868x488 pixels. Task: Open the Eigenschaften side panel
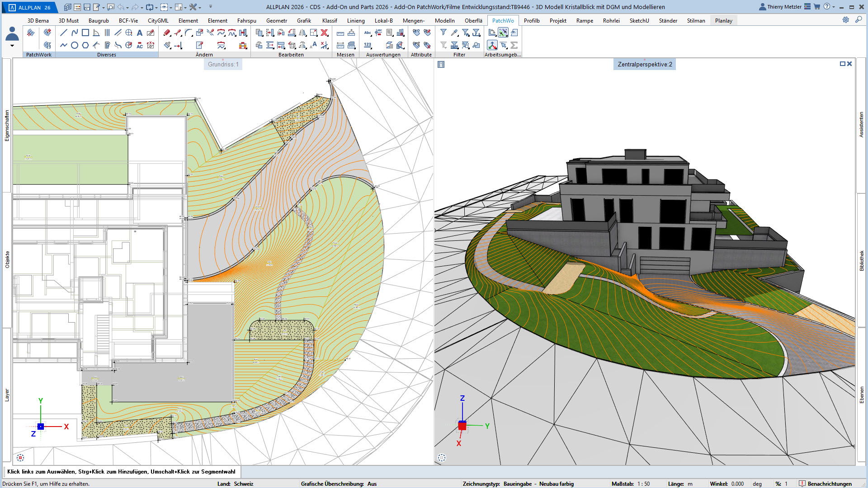click(x=7, y=126)
